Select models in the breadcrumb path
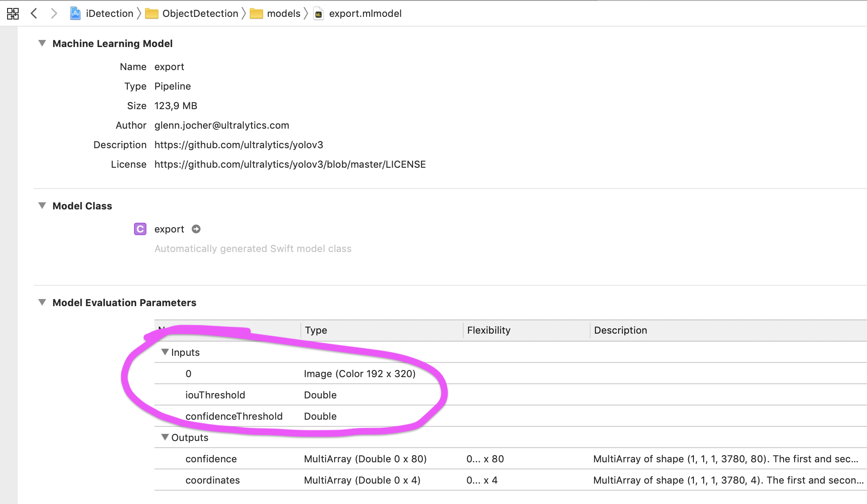867x504 pixels. [x=283, y=13]
